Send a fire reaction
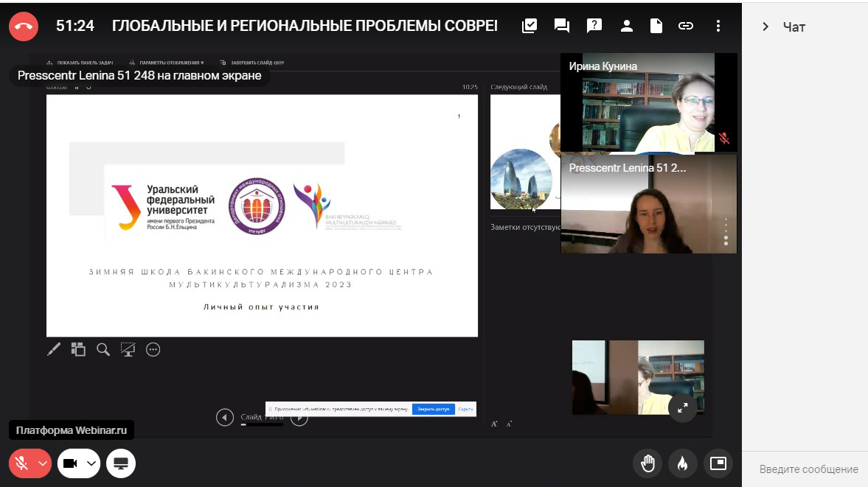This screenshot has width=868, height=487. pos(682,463)
